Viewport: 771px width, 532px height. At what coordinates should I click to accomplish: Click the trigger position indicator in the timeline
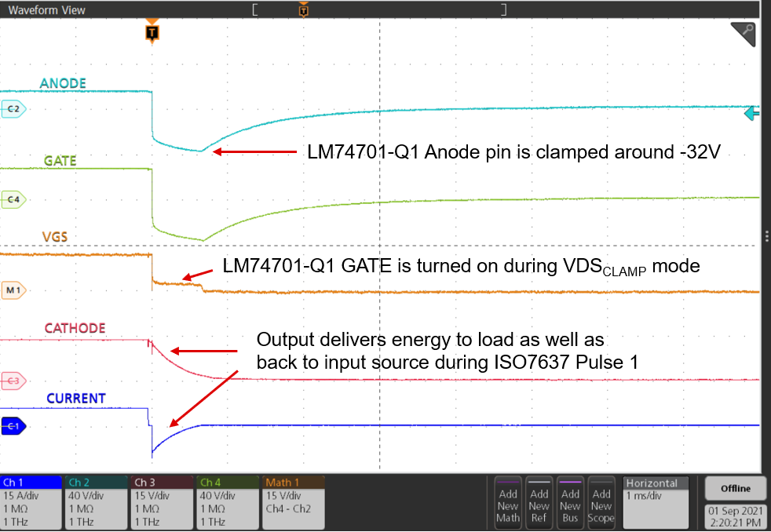pos(303,9)
